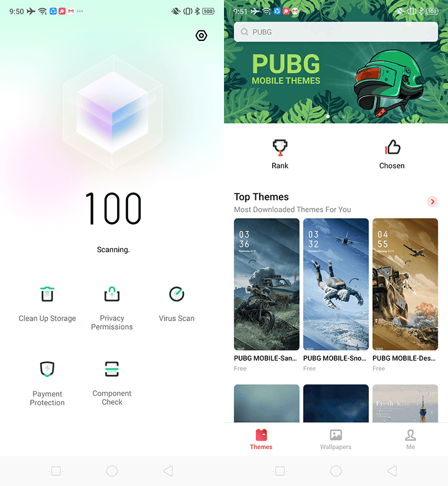Open settings hexagon icon in Phone Manager
Image resolution: width=448 pixels, height=486 pixels.
click(x=201, y=36)
